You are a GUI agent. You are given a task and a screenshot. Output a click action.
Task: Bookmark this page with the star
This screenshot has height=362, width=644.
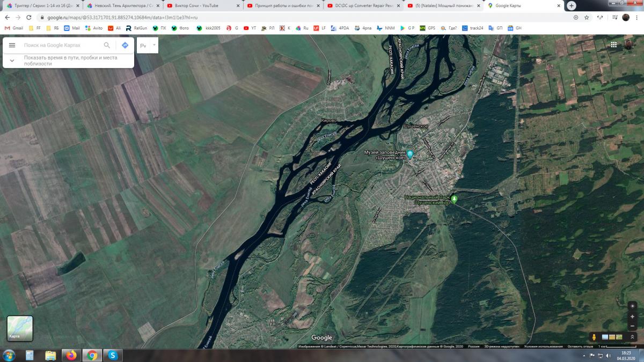pos(587,17)
